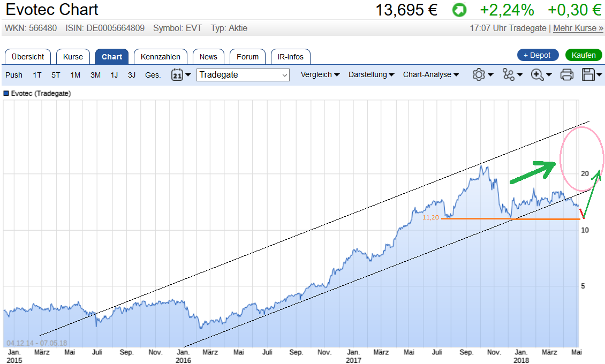The image size is (605, 364).
Task: Expand arrow next to calendar icon
Action: pyautogui.click(x=188, y=74)
